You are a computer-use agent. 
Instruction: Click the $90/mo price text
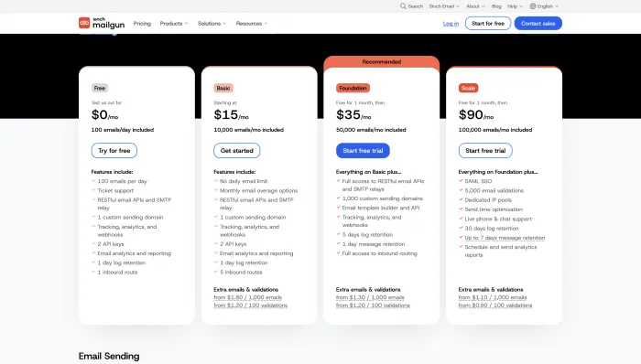click(x=476, y=115)
